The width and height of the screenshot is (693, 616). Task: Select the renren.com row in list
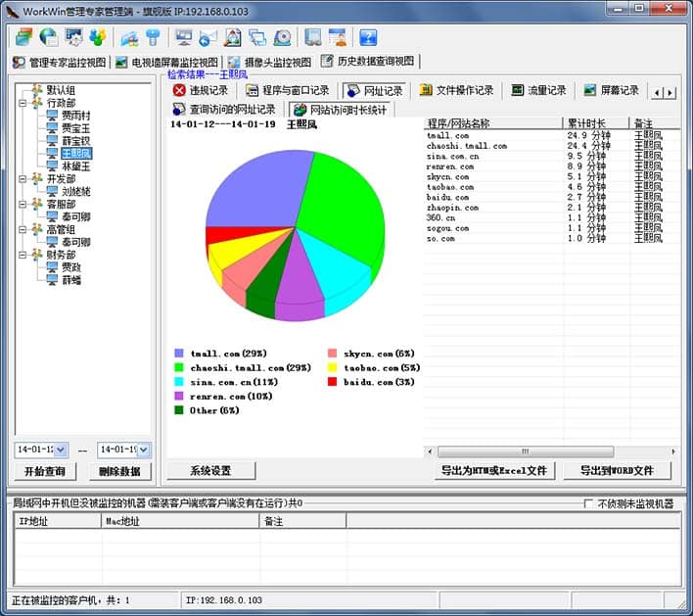click(x=552, y=166)
